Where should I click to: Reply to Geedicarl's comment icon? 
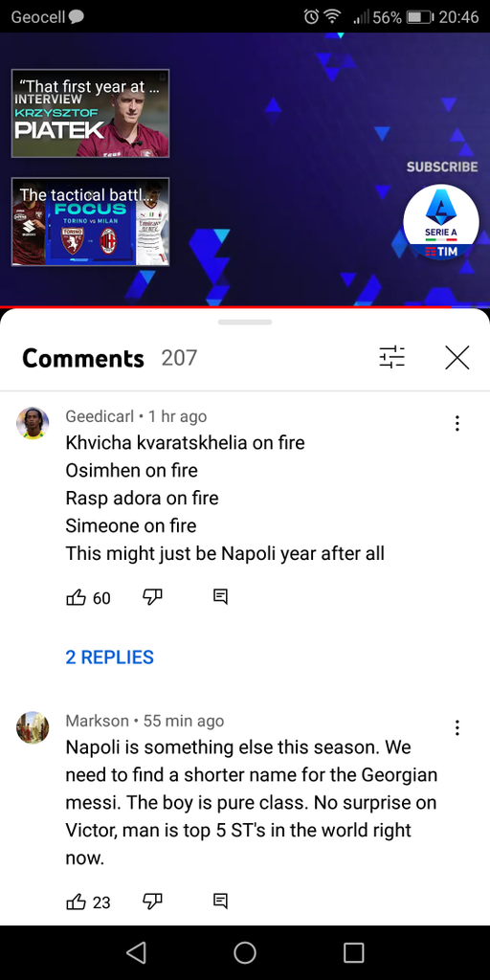220,597
